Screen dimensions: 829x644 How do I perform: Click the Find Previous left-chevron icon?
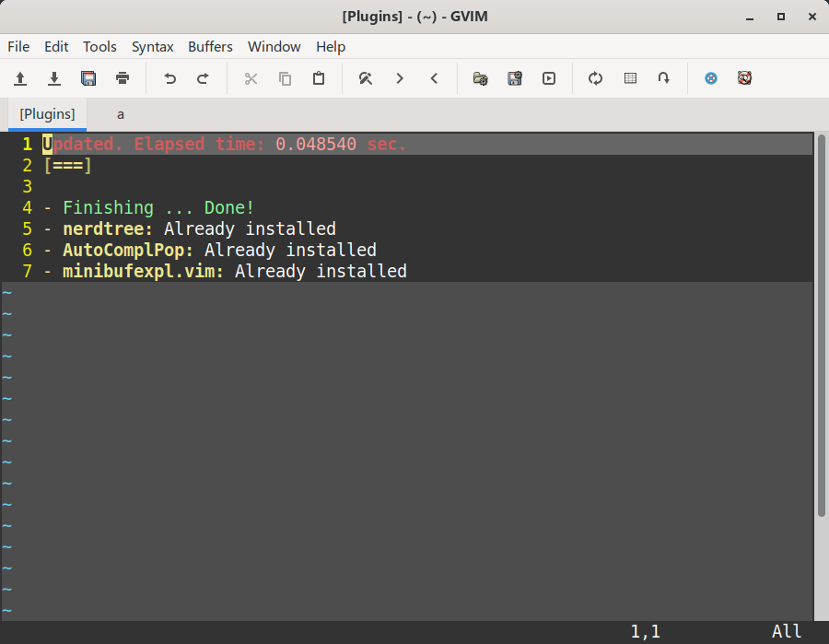pyautogui.click(x=434, y=79)
